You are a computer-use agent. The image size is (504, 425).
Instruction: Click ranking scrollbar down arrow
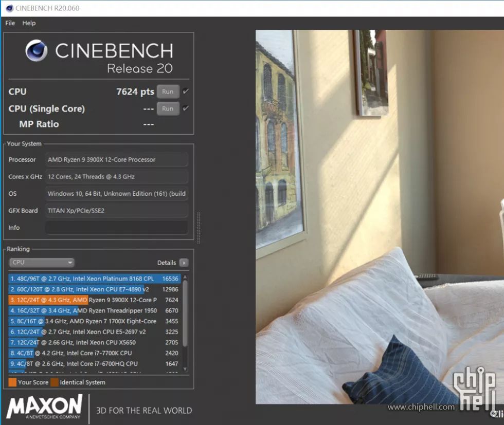[185, 369]
